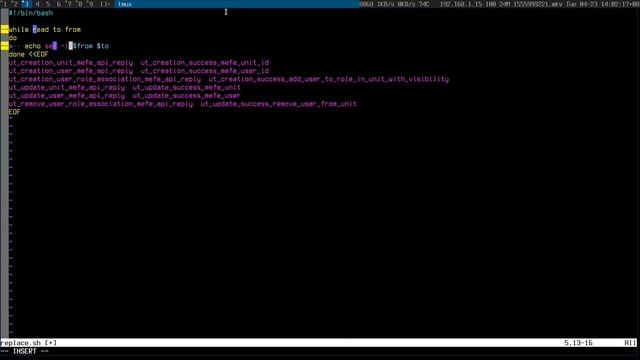Click ut_update_success_remove_user_from_unit
This screenshot has width=640, height=360.
(279, 104)
